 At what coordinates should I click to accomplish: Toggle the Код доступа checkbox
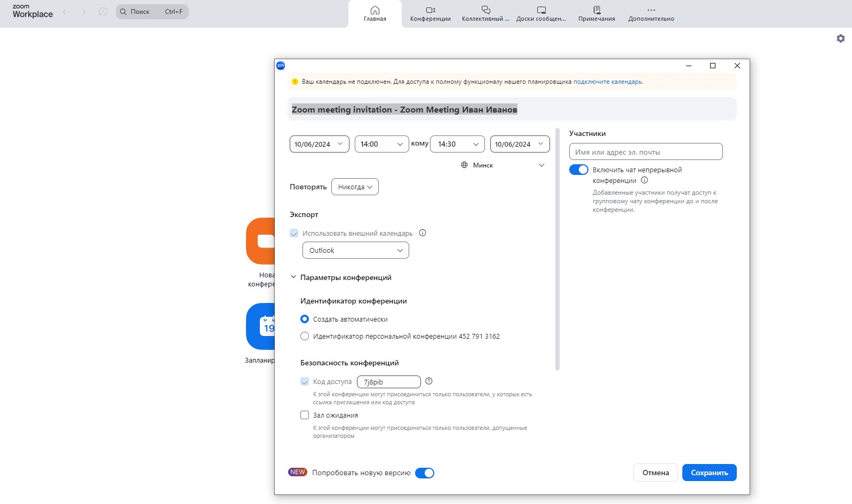point(305,381)
